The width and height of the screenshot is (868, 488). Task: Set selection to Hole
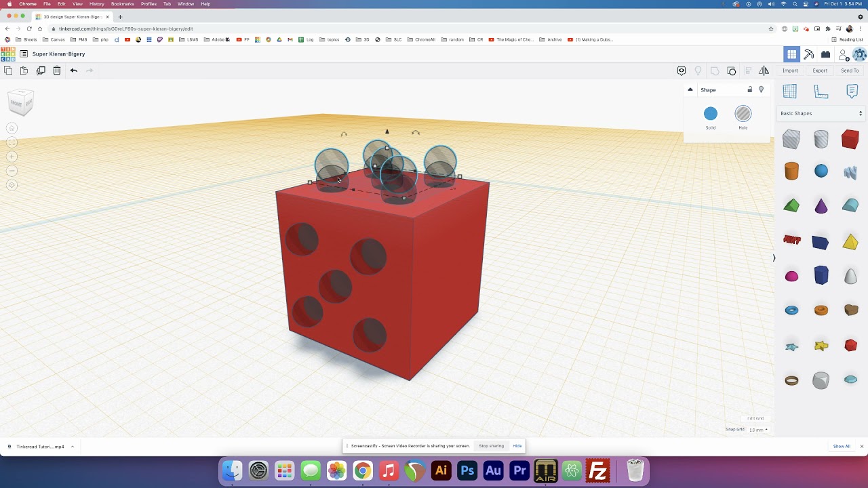coord(743,114)
